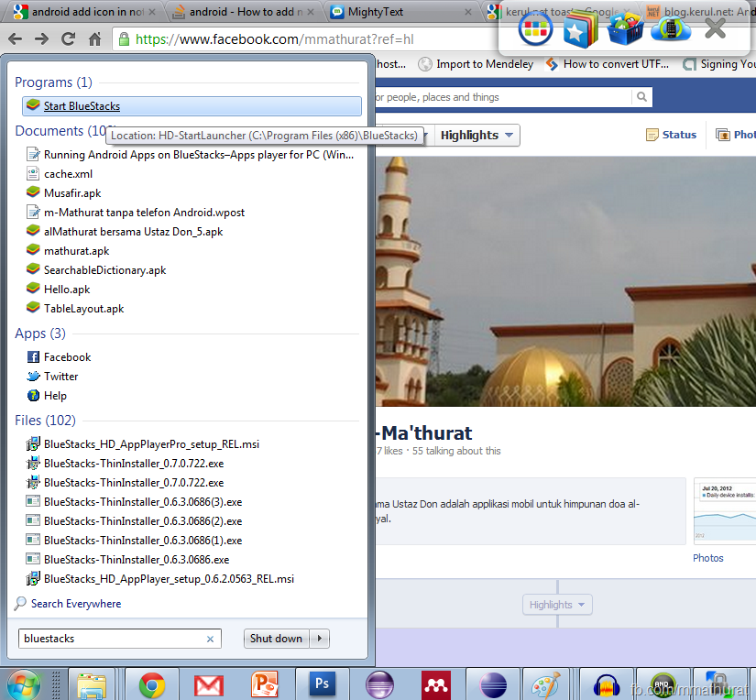Open Chrome from the taskbar
Viewport: 756px width, 700px height.
tap(152, 684)
